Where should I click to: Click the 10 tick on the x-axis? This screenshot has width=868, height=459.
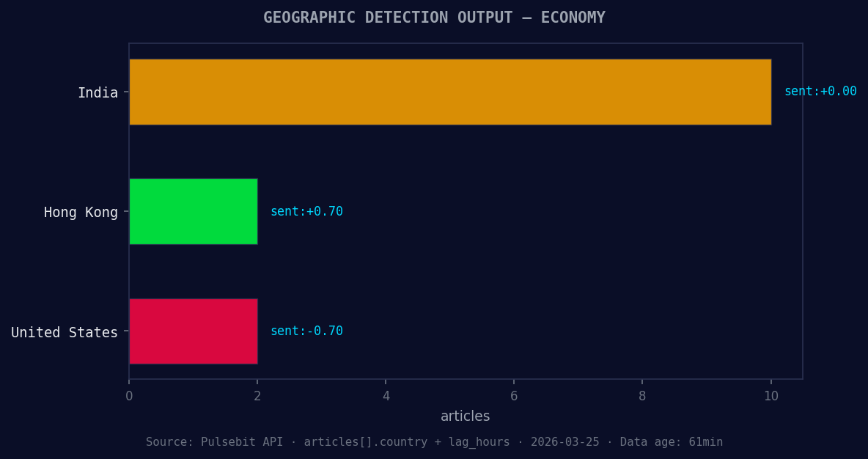point(770,395)
